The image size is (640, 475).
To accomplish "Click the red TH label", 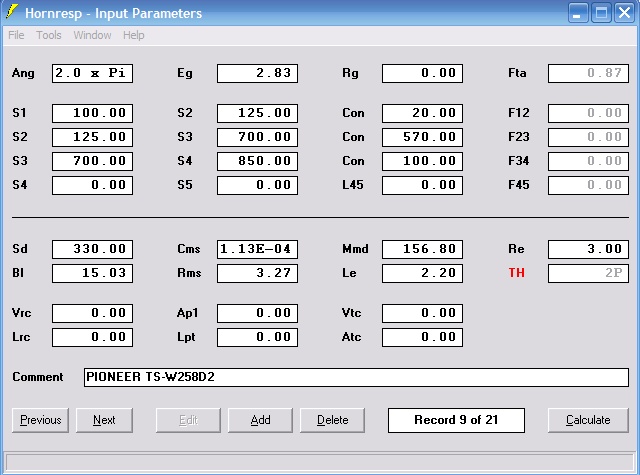I will [516, 273].
